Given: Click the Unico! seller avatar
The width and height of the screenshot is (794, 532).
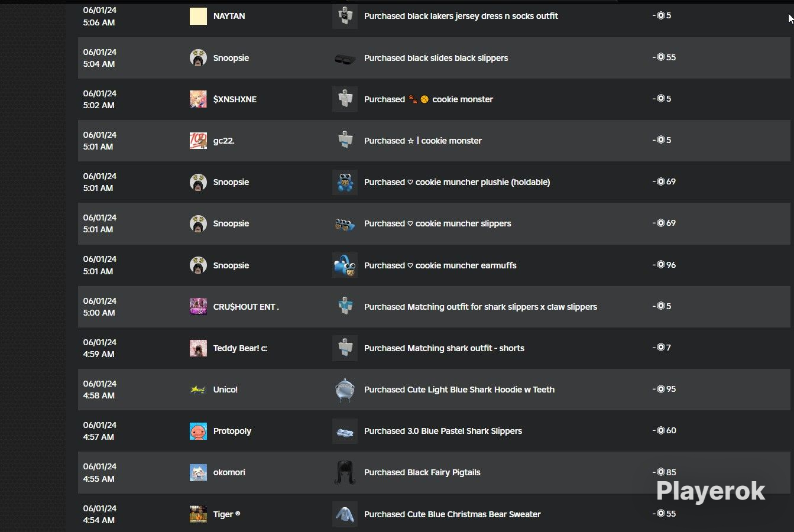Looking at the screenshot, I should coord(198,390).
